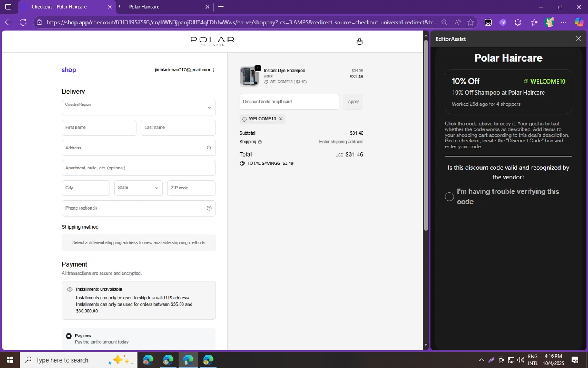588x368 pixels.
Task: Click the page vertical scrollbar thumb
Action: [426, 135]
